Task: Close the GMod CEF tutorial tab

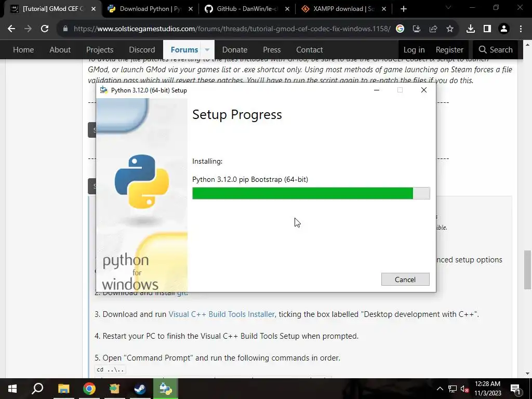Action: (x=94, y=9)
